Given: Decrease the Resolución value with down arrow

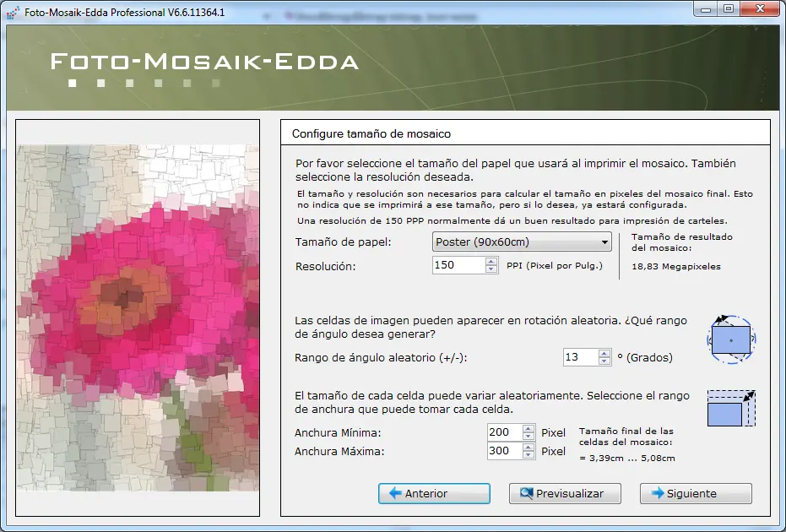Looking at the screenshot, I should click(x=491, y=269).
